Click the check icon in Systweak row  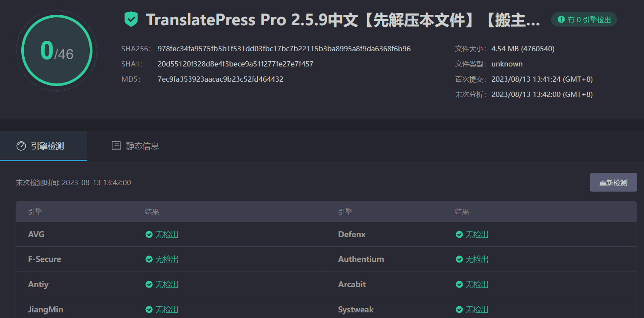point(459,310)
